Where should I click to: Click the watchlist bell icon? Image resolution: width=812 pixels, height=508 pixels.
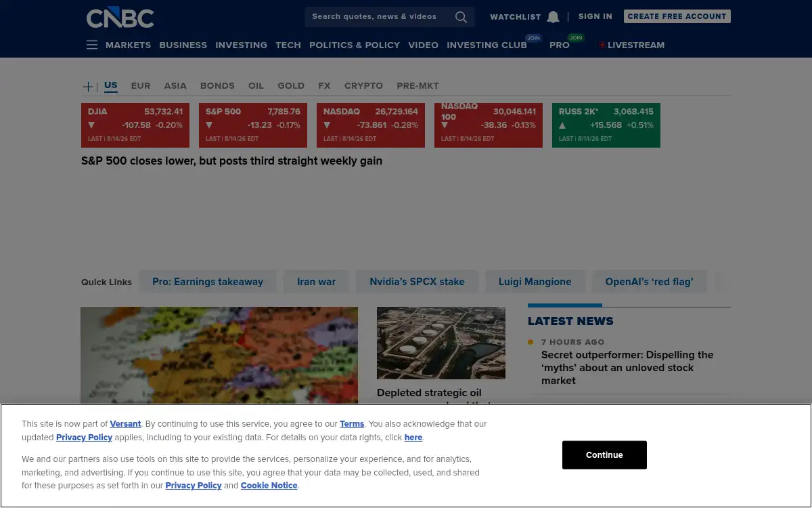(553, 17)
